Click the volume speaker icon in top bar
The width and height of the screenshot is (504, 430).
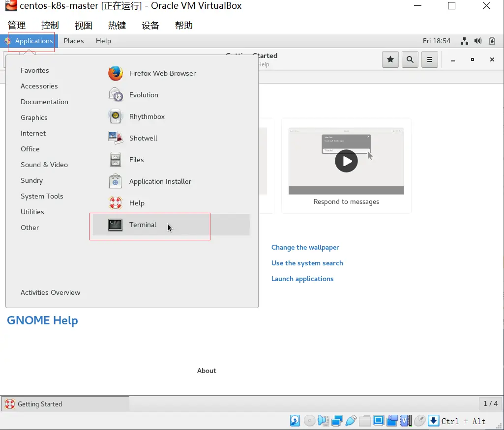click(478, 41)
